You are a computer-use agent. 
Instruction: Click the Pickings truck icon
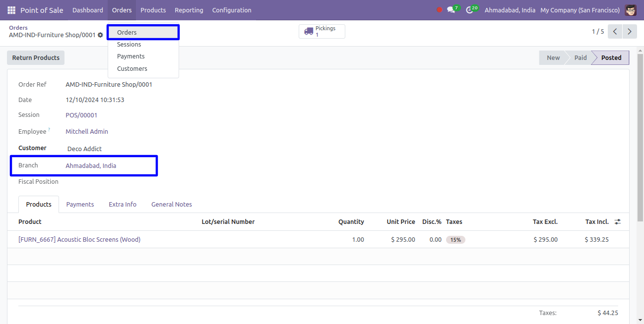309,32
